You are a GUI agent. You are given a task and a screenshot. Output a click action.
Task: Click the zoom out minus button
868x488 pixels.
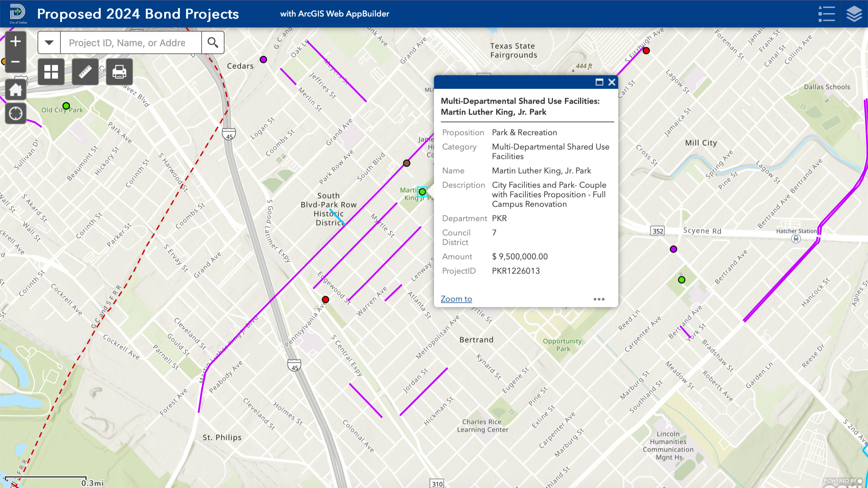point(15,62)
